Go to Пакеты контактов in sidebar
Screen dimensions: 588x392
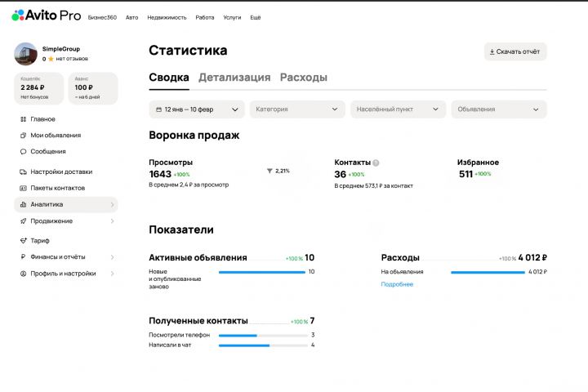coord(58,188)
